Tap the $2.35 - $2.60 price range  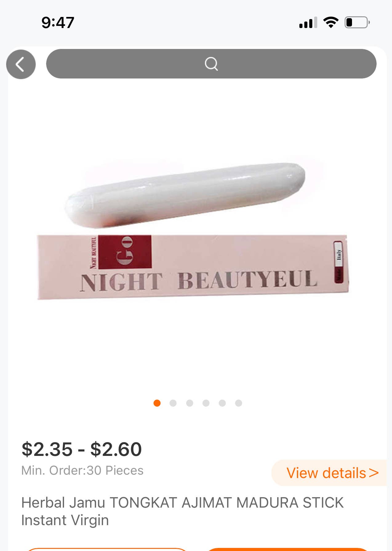(82, 449)
